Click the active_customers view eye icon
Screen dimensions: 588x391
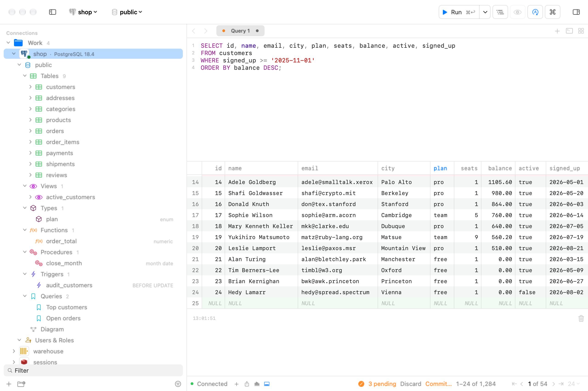(39, 197)
